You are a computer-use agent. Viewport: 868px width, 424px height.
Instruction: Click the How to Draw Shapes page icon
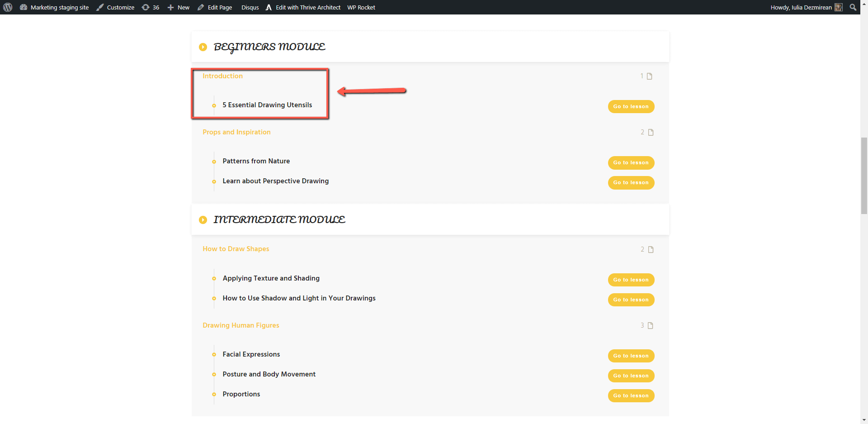tap(651, 249)
